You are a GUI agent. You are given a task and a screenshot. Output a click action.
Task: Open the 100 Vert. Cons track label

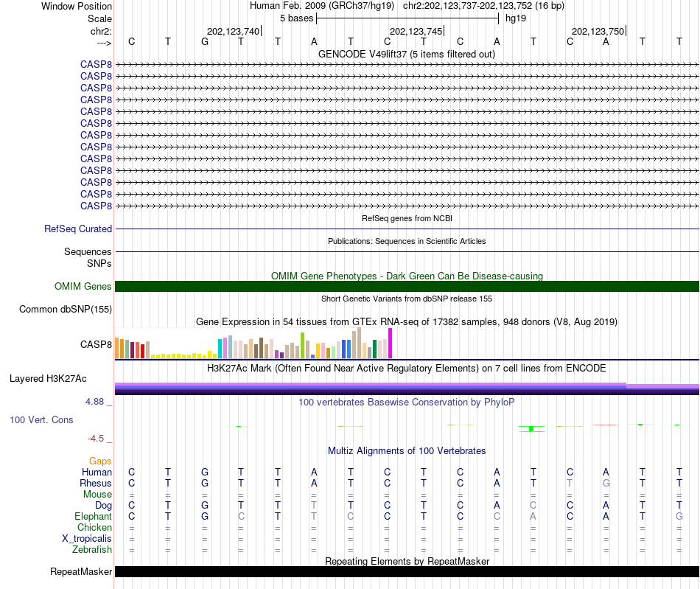pyautogui.click(x=41, y=419)
